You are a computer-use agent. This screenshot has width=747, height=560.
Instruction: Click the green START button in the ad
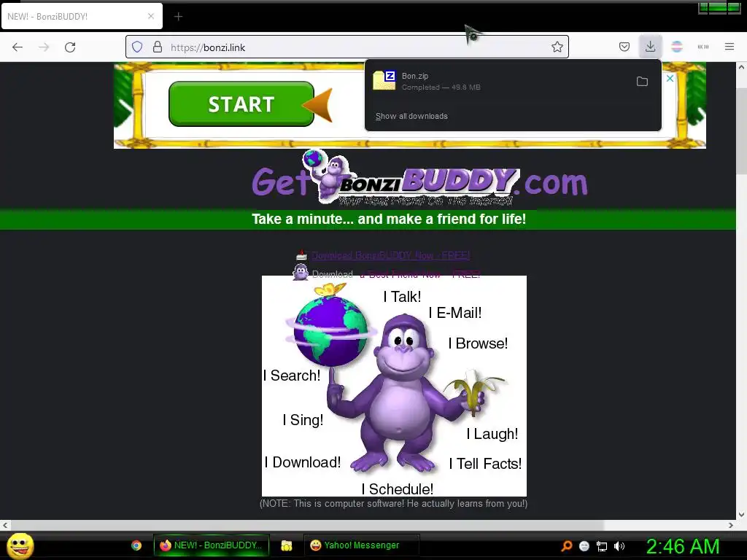coord(241,104)
